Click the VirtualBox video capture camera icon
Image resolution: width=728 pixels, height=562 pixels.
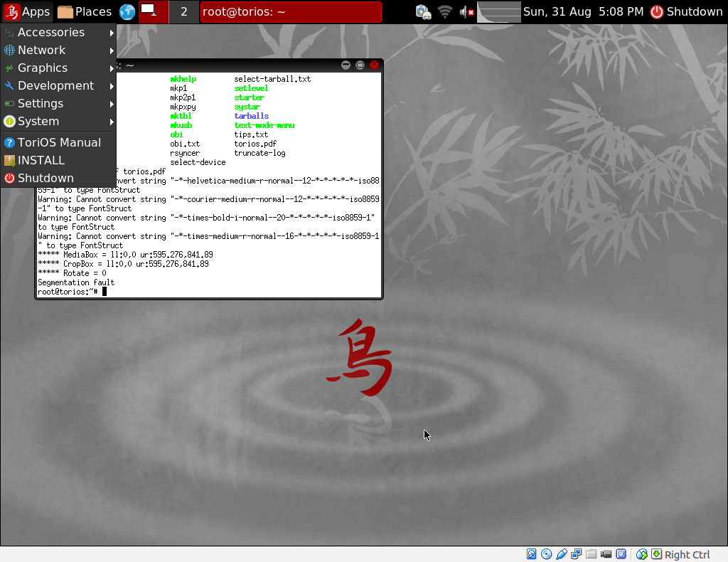point(606,554)
